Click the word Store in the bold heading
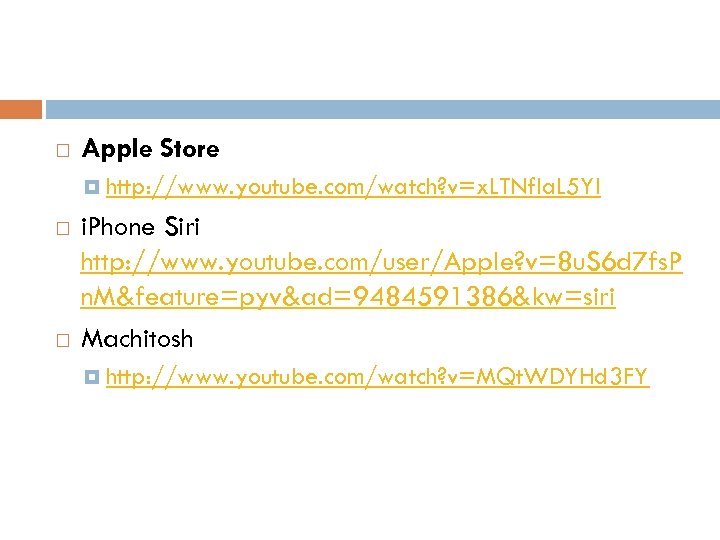720x540 pixels. pyautogui.click(x=190, y=148)
